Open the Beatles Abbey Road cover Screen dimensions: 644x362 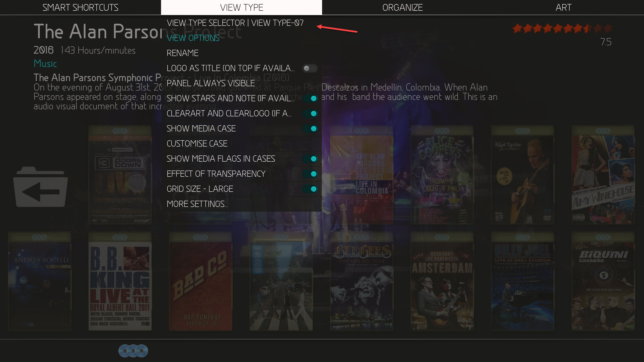[x=281, y=281]
